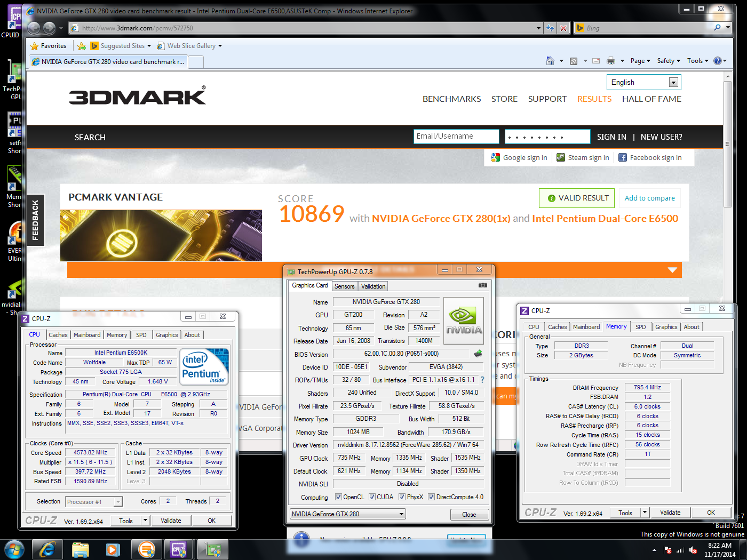This screenshot has width=747, height=560.
Task: Open the Steam sign in button
Action: [583, 157]
